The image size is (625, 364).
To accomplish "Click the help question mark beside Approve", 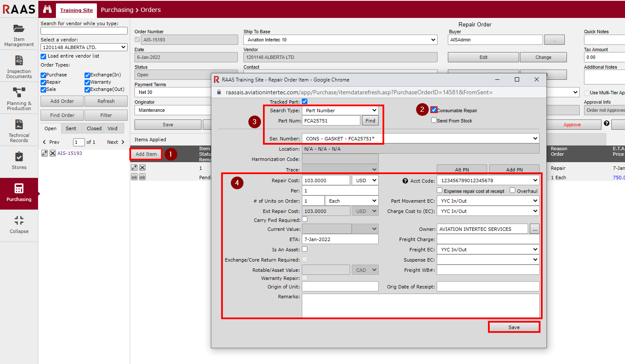I will coord(606,123).
